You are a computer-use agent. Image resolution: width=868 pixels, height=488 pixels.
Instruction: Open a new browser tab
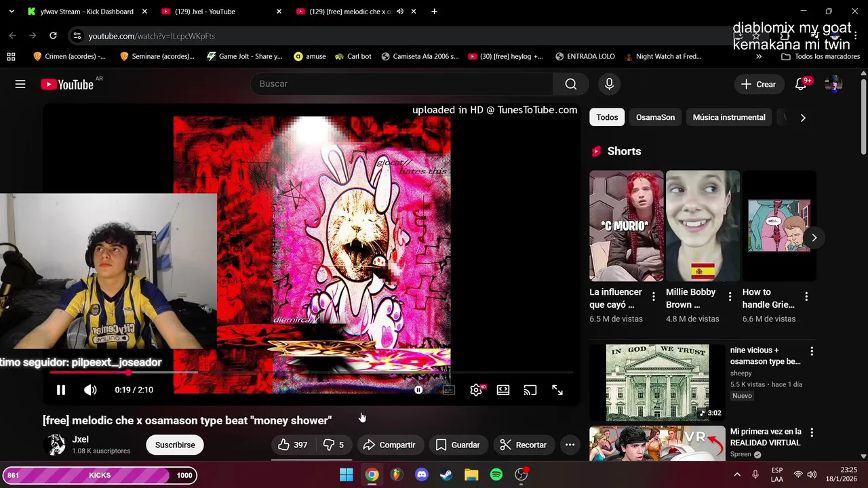click(434, 12)
